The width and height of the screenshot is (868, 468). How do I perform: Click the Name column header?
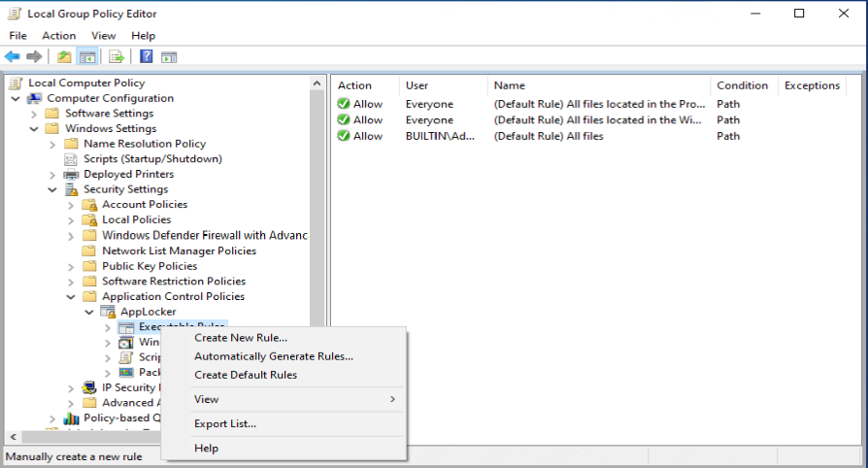(x=509, y=85)
